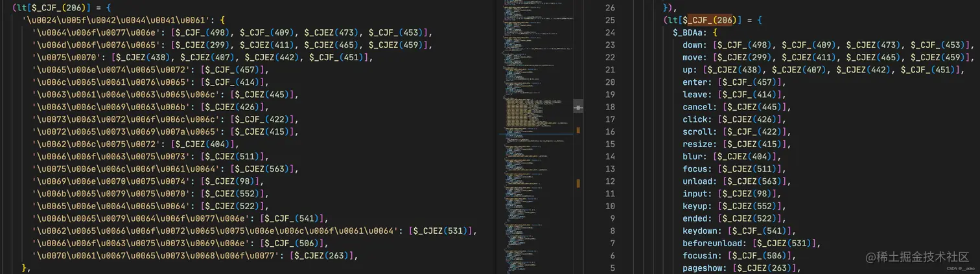Click the 'focusin:' key in decoded pane
Screen dimensions: 980x274
[703, 256]
